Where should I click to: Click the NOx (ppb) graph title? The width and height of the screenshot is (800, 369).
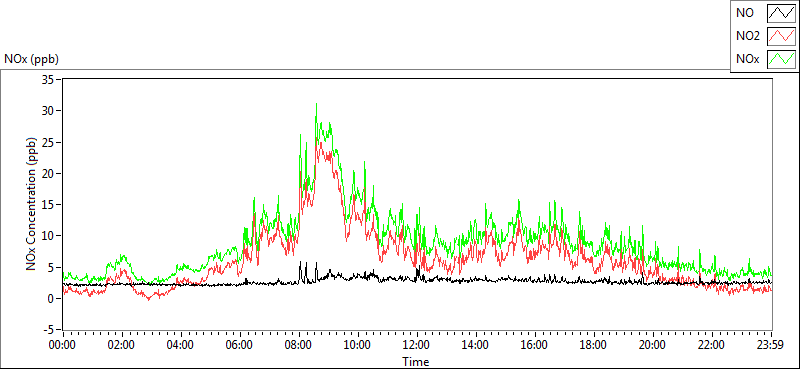click(x=32, y=59)
